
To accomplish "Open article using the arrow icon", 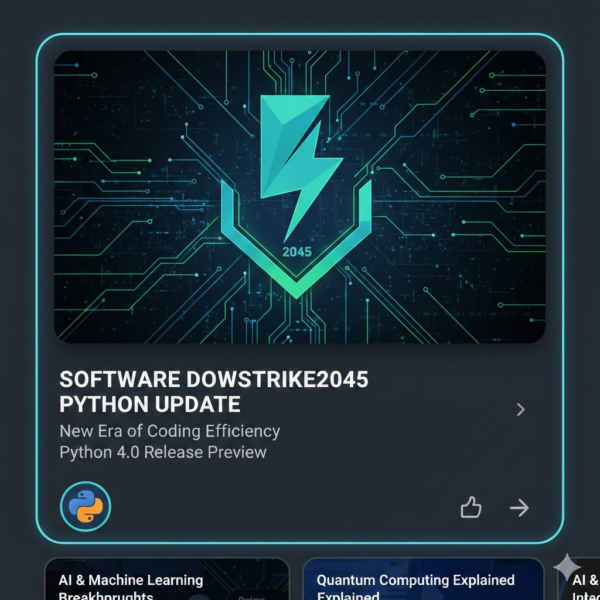I will (x=519, y=508).
